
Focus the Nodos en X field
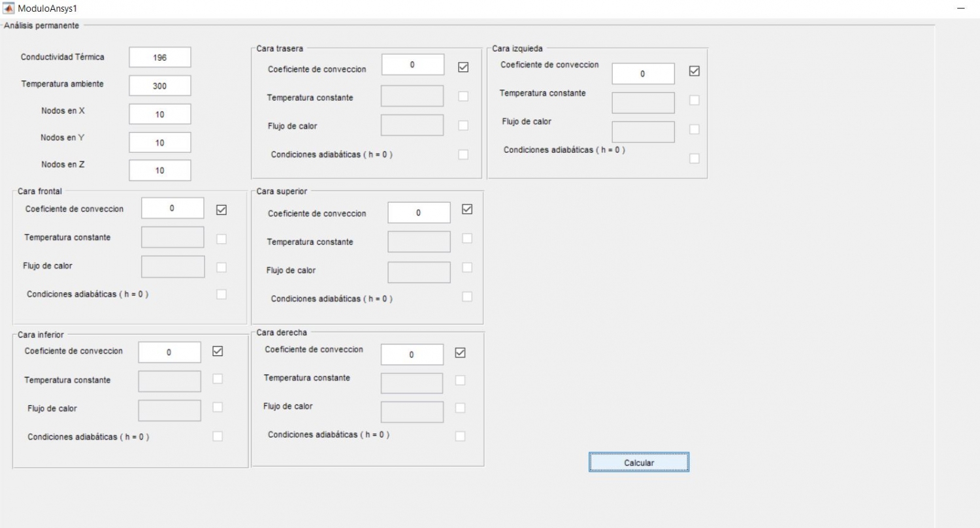click(x=160, y=114)
